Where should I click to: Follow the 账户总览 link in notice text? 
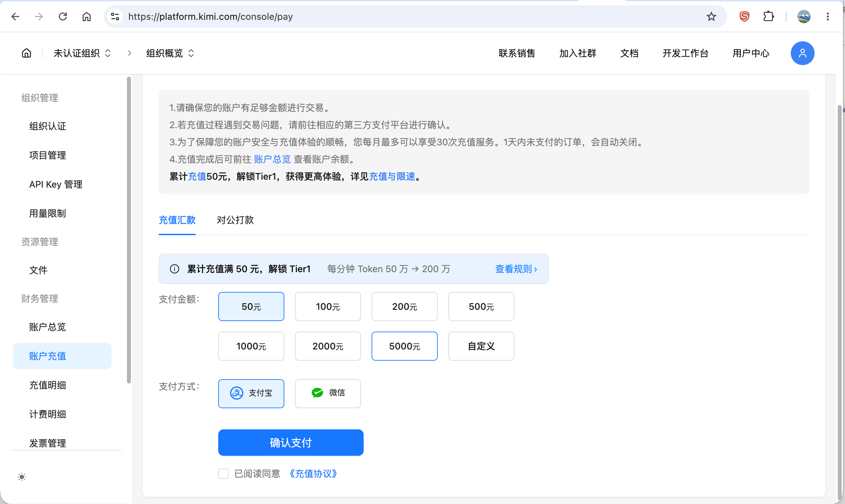[272, 159]
